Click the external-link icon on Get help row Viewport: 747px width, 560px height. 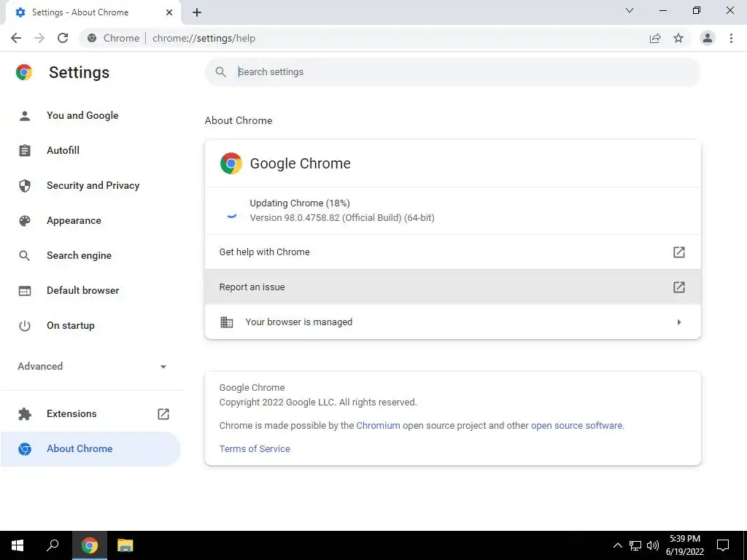pyautogui.click(x=679, y=252)
